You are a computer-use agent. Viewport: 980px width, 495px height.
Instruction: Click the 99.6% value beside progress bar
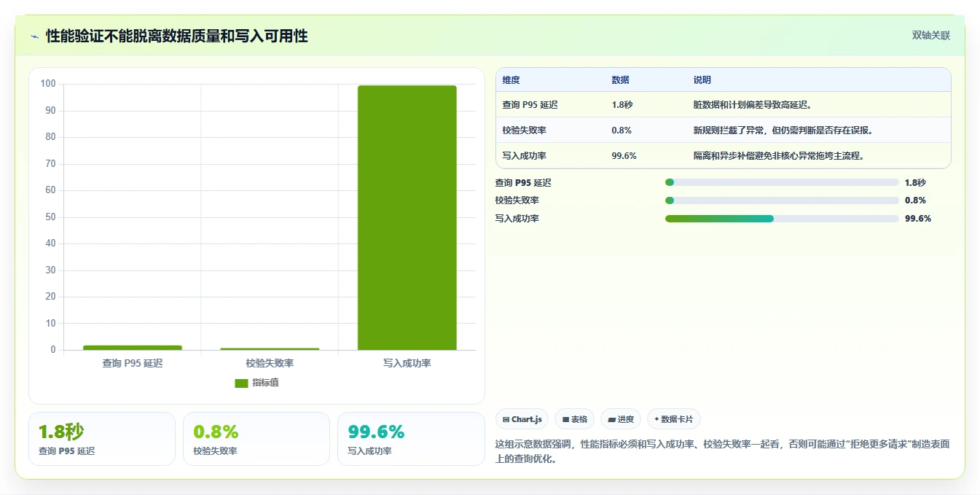pyautogui.click(x=918, y=219)
